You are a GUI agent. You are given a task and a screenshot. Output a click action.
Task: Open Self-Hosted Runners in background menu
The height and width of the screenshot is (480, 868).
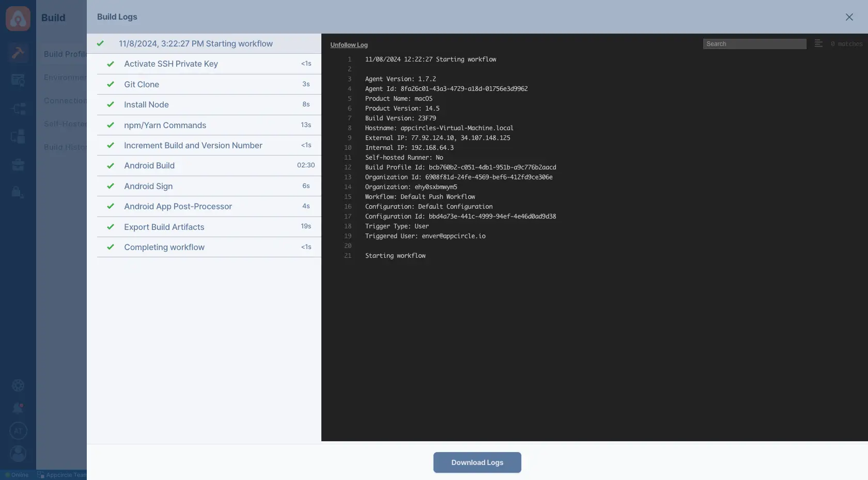(65, 124)
